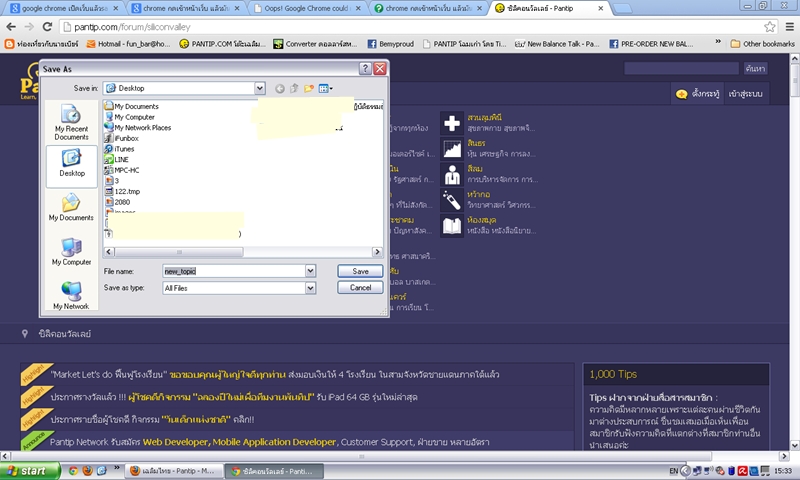
Task: Bookmark this page with the star icon
Action: (768, 26)
